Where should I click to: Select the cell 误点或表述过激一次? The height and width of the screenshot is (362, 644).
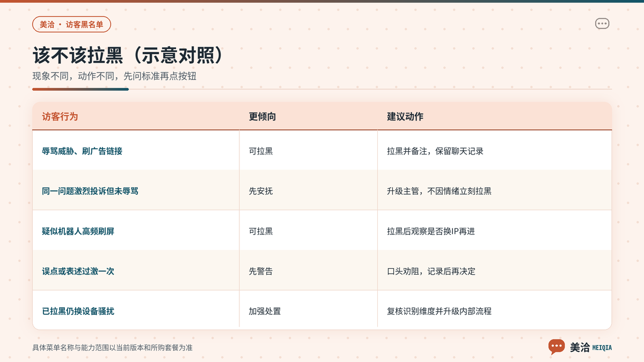[x=78, y=271]
